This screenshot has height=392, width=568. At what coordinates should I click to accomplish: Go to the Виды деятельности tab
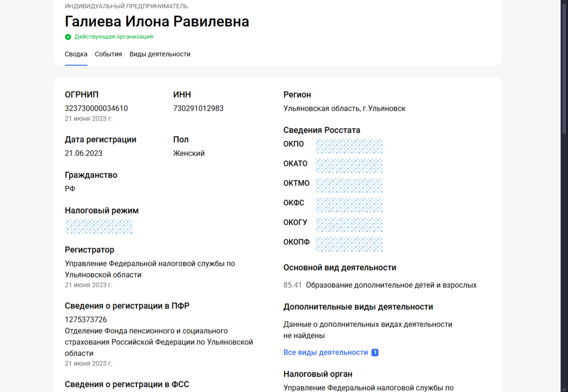(160, 54)
